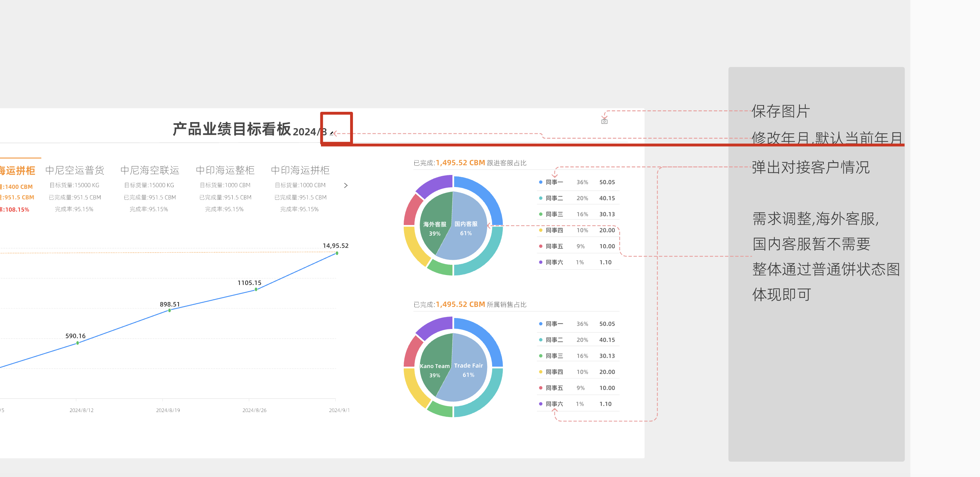Select the 中印海运拼柜 tab
The height and width of the screenshot is (477, 980).
[x=300, y=170]
